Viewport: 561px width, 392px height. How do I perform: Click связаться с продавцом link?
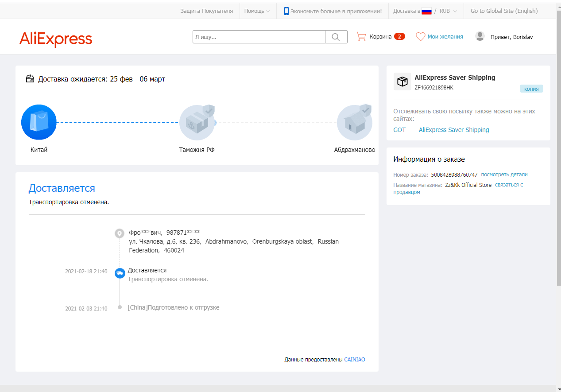click(458, 188)
